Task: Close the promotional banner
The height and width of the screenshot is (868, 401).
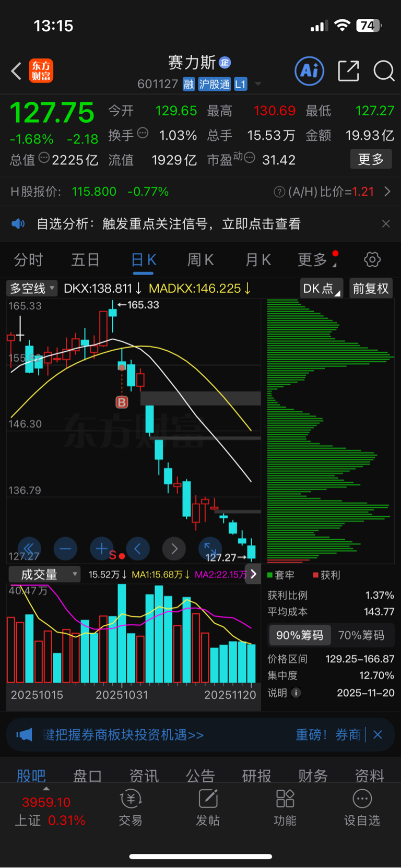Action: (378, 735)
